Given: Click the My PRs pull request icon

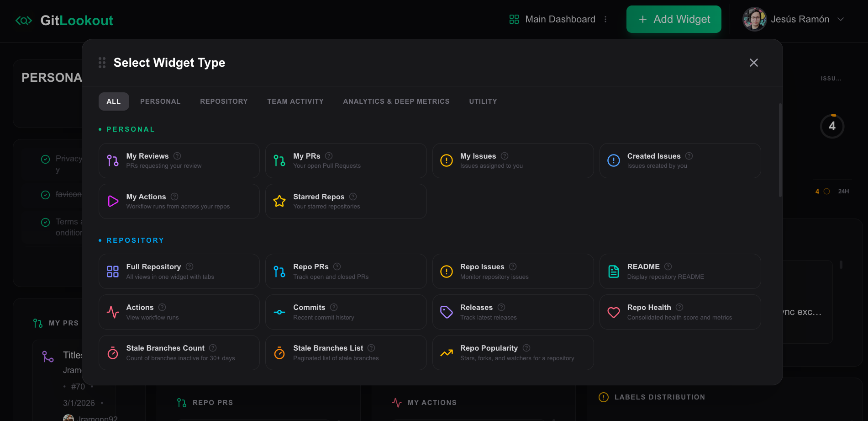Looking at the screenshot, I should (279, 160).
